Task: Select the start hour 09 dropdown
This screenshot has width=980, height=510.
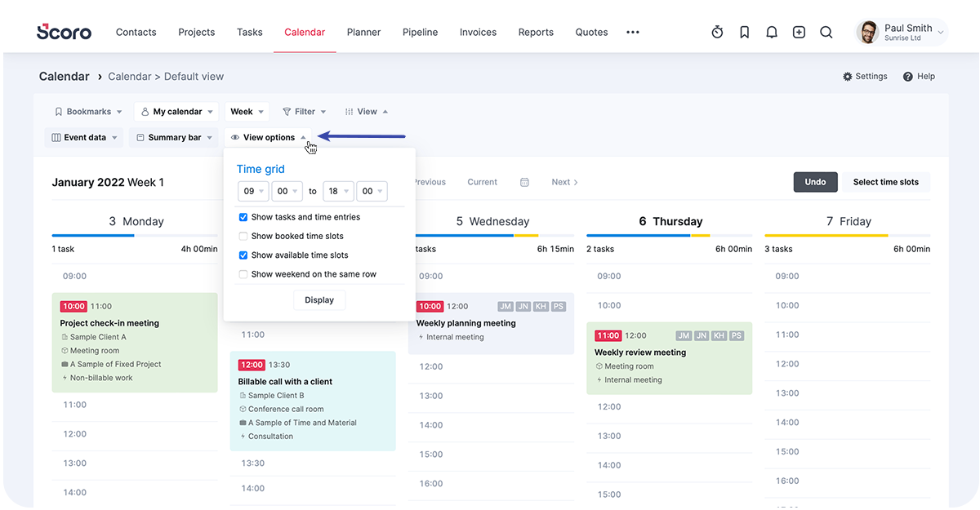Action: (252, 191)
